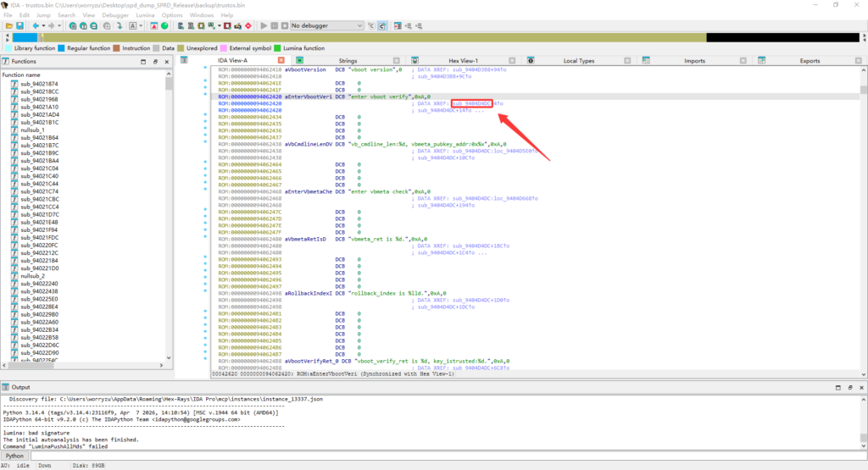The height and width of the screenshot is (470, 868).
Task: Click the red triangle toolbar icon
Action: point(154,26)
